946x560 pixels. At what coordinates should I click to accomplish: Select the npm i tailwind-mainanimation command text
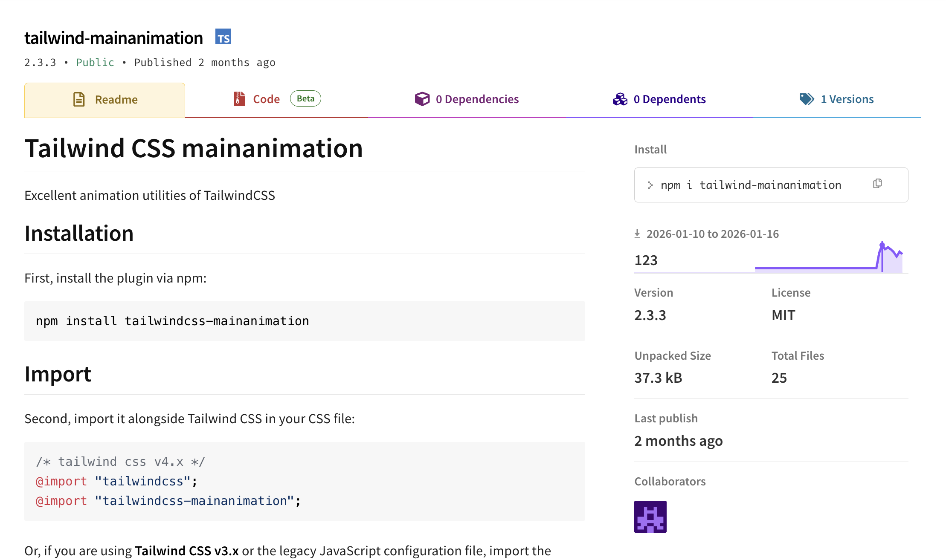point(751,185)
